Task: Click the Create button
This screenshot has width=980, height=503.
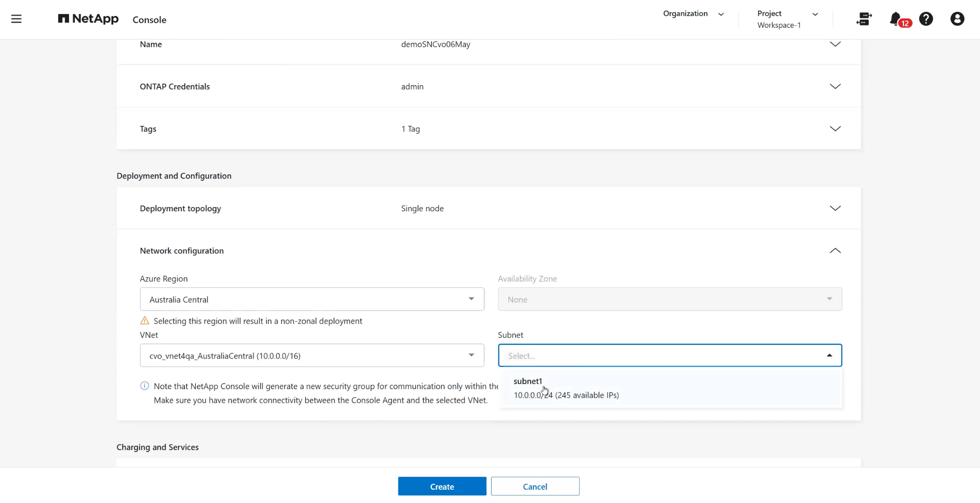Action: tap(442, 486)
